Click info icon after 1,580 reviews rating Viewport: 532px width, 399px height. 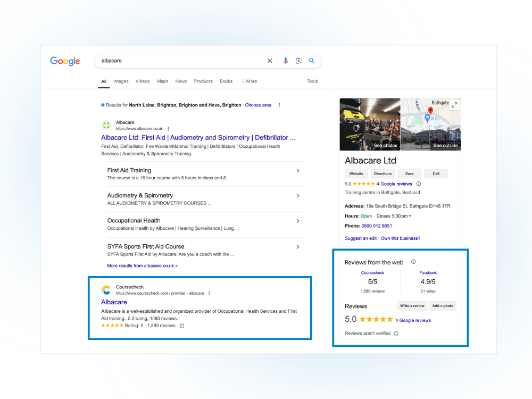(x=182, y=326)
